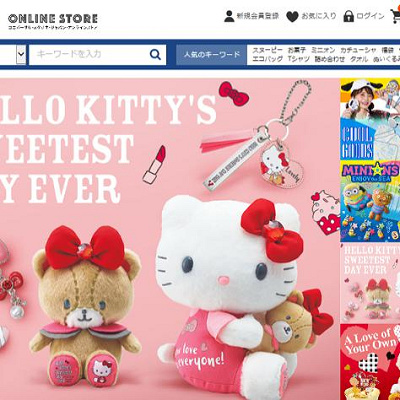Viewport: 400px width, 400px height.
Task: Click the エコバッグ keyword link
Action: click(x=267, y=59)
